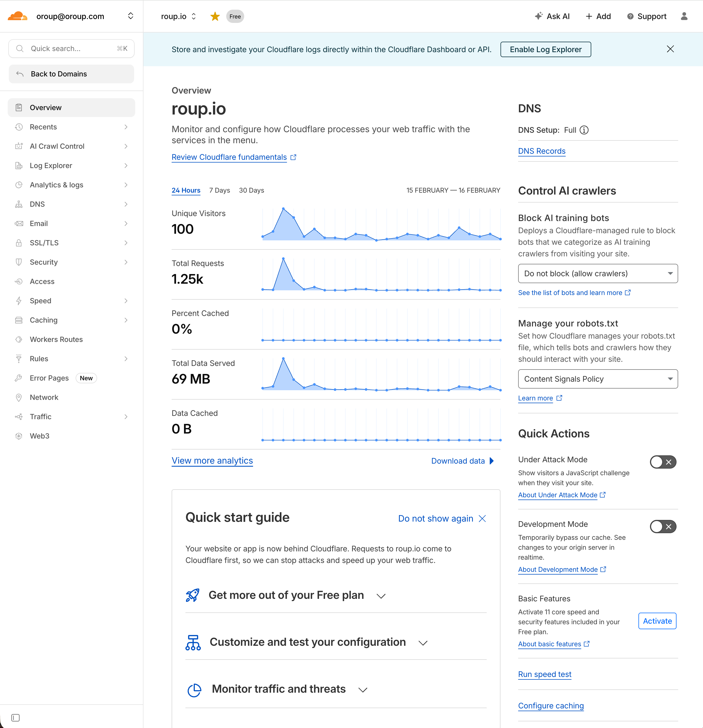Open the Content Signals Policy dropdown

pyautogui.click(x=598, y=379)
